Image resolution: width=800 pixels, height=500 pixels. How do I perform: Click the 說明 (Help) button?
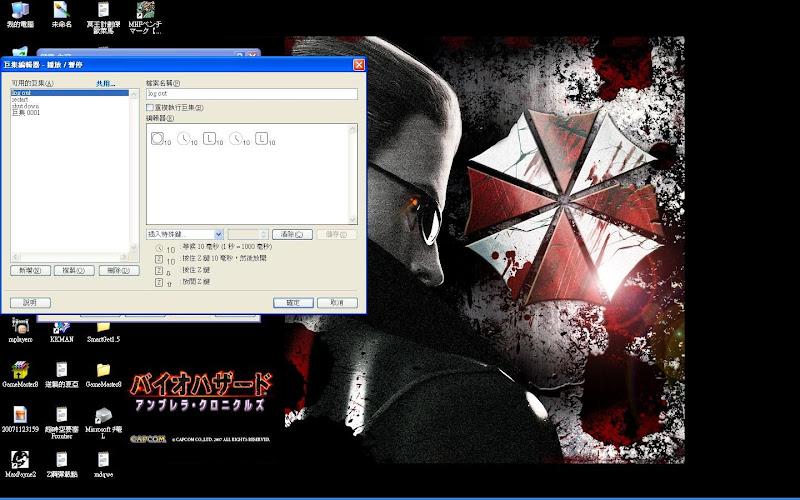30,303
